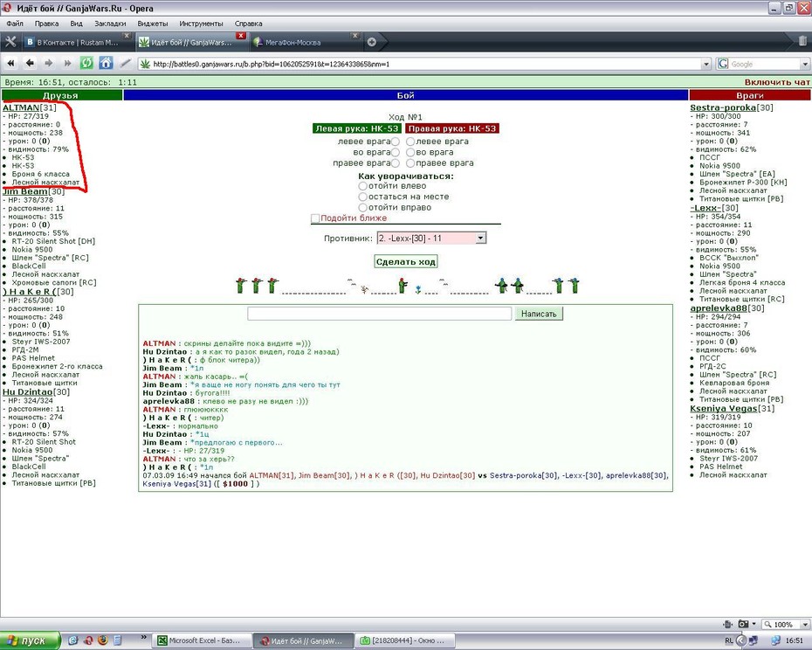Select left hand 'во врага' radio

pos(396,152)
